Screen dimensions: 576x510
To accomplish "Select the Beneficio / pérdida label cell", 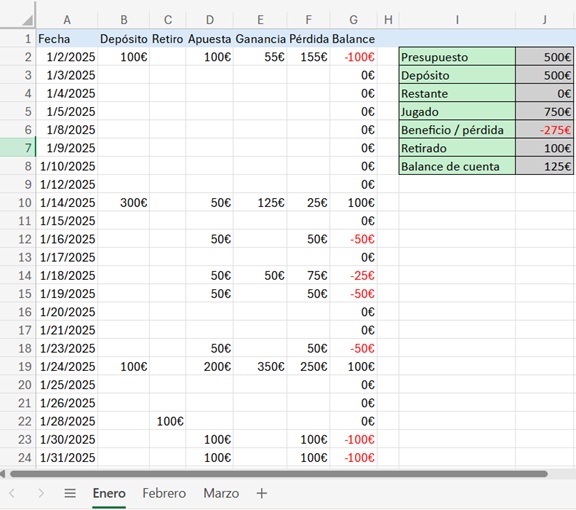I will (x=457, y=130).
